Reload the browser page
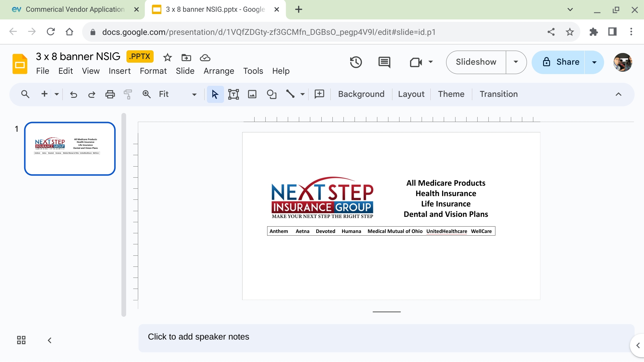 [51, 32]
